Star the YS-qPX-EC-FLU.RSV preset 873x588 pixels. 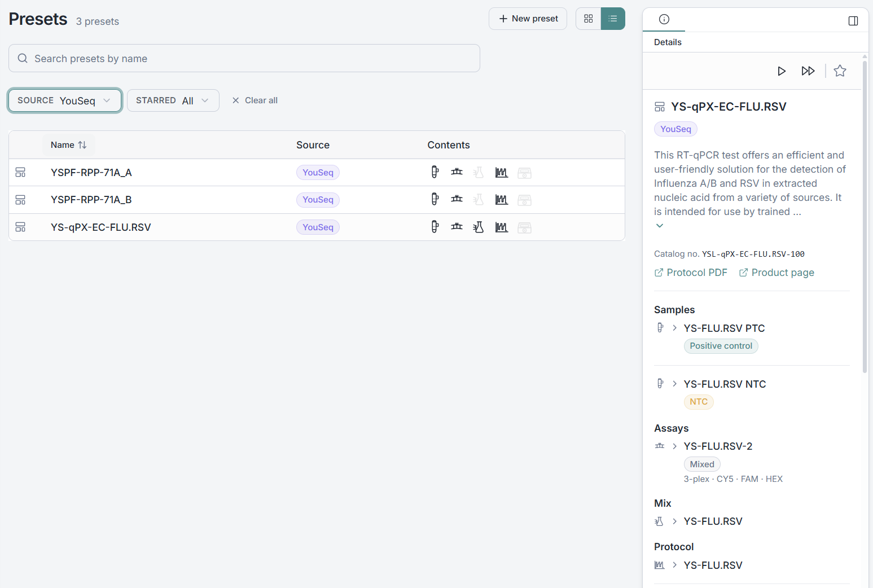tap(840, 71)
